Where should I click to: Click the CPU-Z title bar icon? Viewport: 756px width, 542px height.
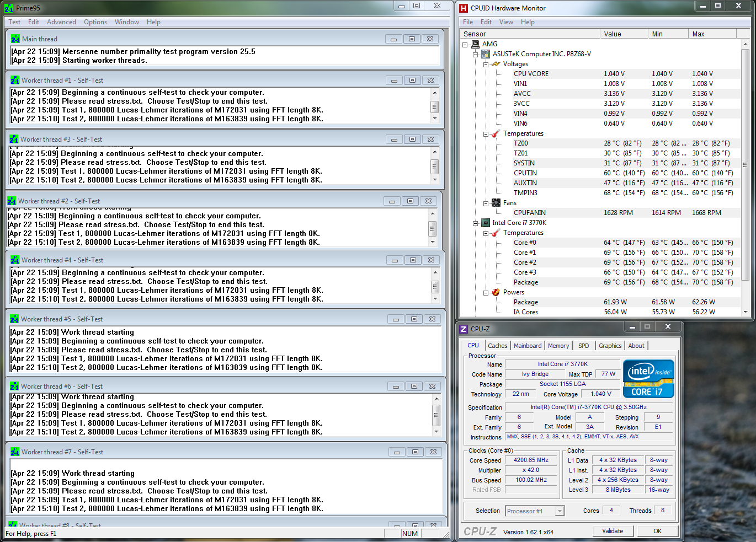(464, 329)
